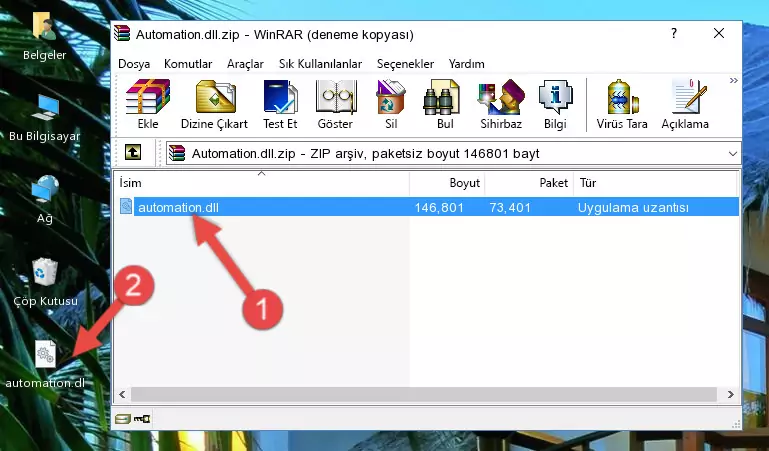Go up one folder level
769x451 pixels.
point(133,152)
